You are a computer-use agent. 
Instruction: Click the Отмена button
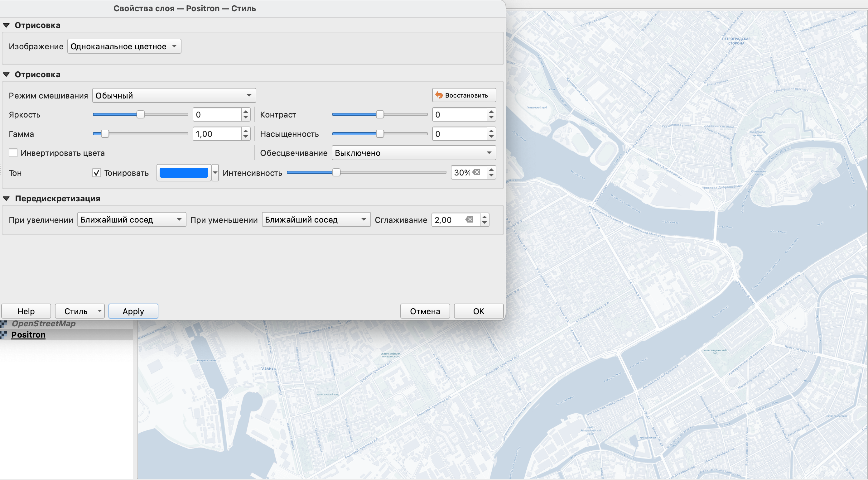[x=425, y=311]
